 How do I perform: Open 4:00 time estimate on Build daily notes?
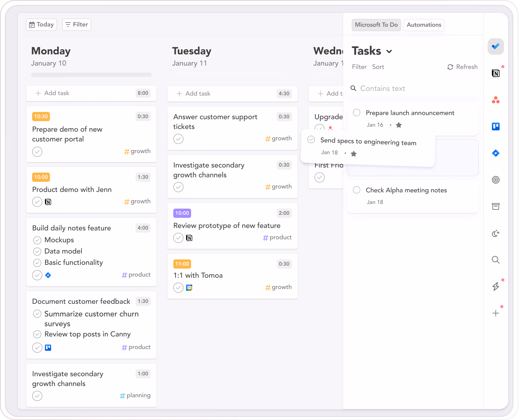(143, 228)
